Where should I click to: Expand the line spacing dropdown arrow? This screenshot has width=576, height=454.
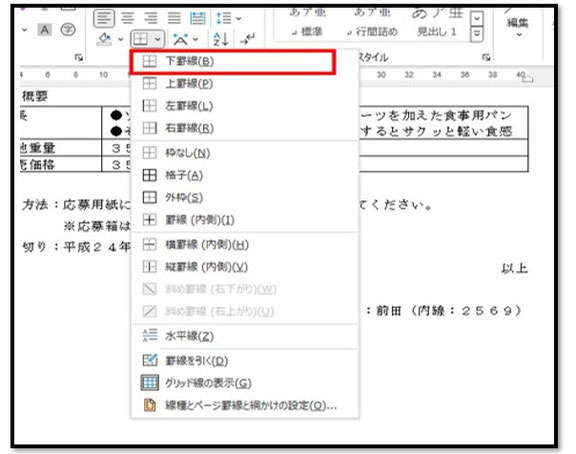point(238,18)
